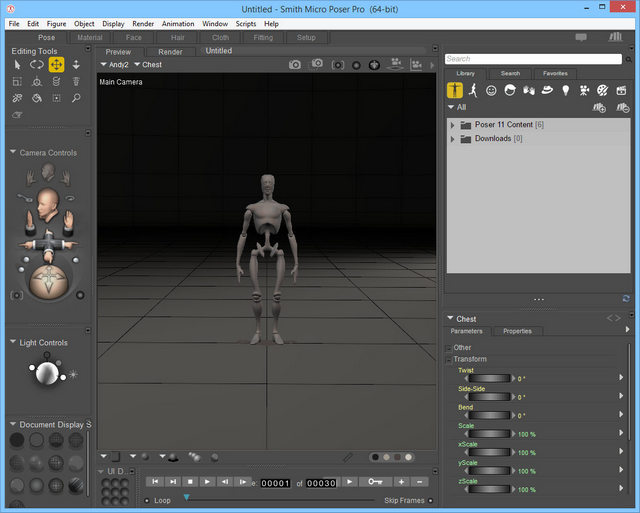Open the Poses category in Library
640x513 pixels.
[472, 90]
